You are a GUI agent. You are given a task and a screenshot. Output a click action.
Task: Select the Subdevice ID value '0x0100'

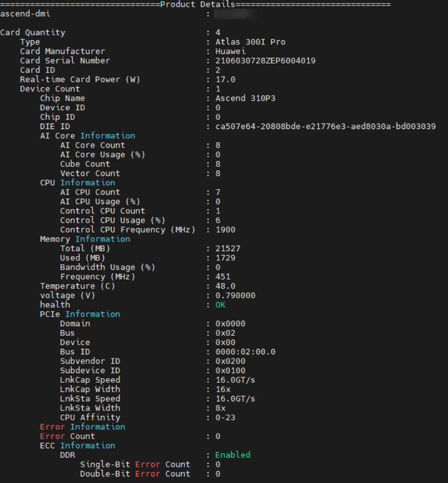click(231, 371)
